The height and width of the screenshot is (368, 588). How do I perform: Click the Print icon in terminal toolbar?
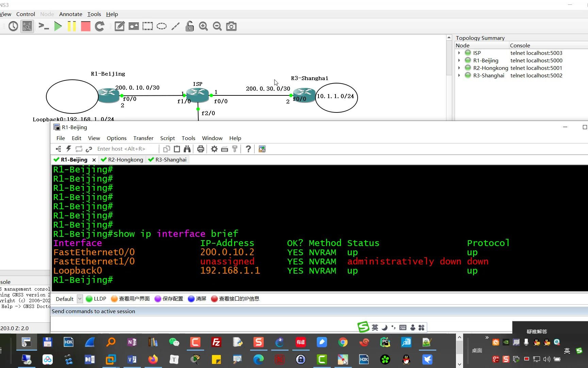(201, 149)
